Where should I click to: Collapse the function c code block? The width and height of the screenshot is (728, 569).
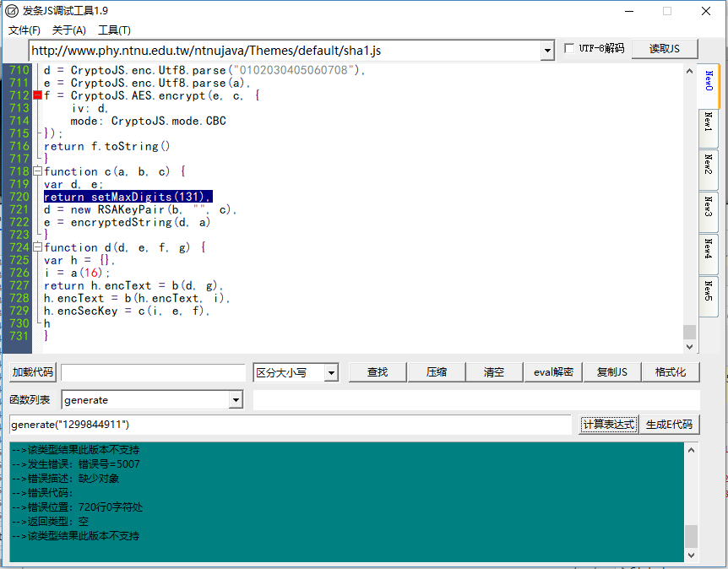pos(37,171)
